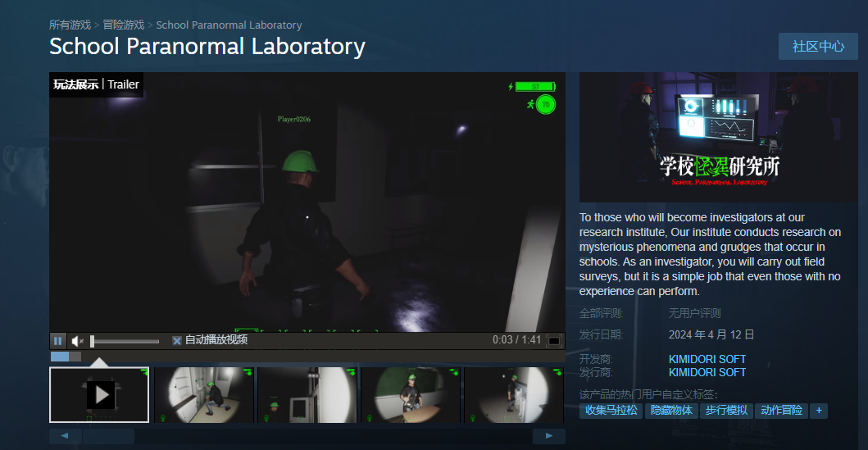Select the 收集马拉松 tag

pyautogui.click(x=611, y=411)
